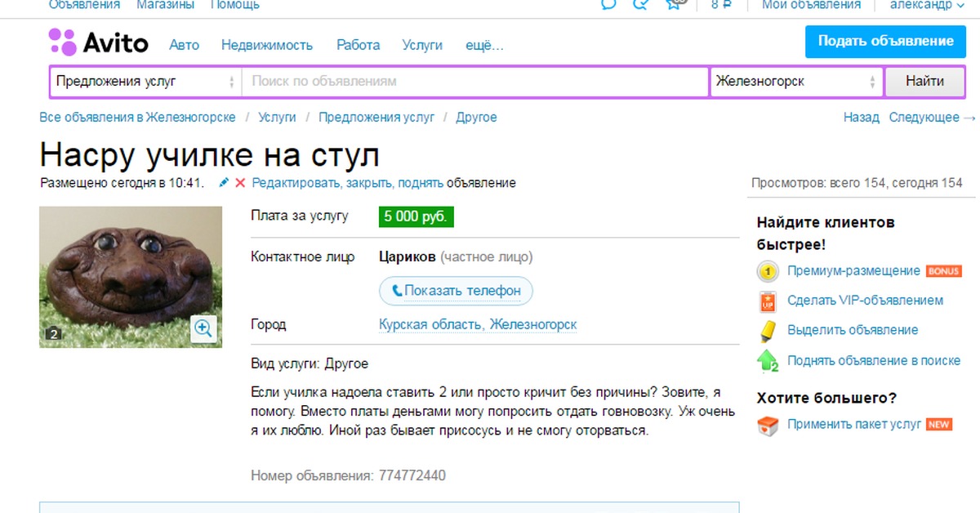Image resolution: width=980 pixels, height=513 pixels.
Task: Open messages speech bubble icon
Action: [608, 3]
